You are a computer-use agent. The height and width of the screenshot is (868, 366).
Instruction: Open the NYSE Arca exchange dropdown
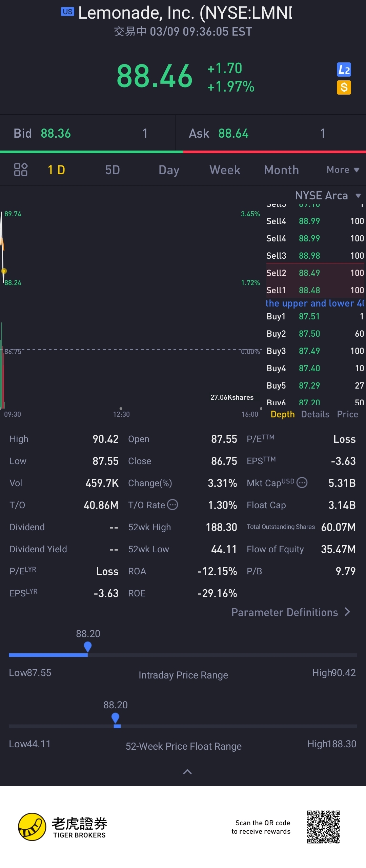click(327, 196)
